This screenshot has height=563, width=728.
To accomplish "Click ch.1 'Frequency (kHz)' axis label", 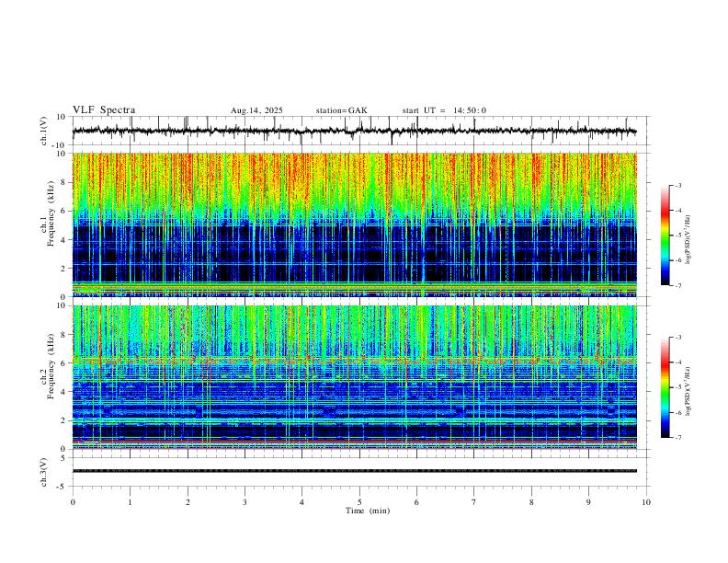I will (x=51, y=213).
